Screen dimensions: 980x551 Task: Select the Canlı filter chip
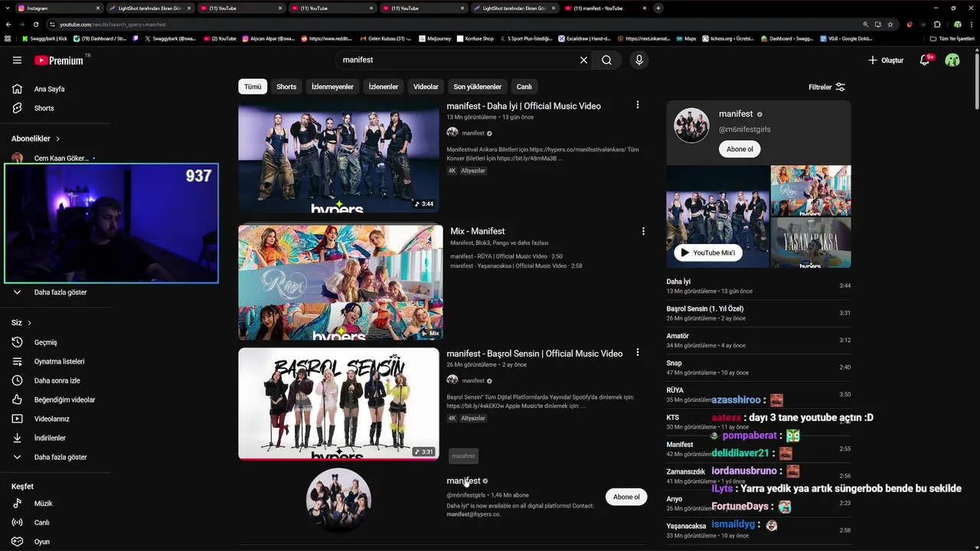524,86
